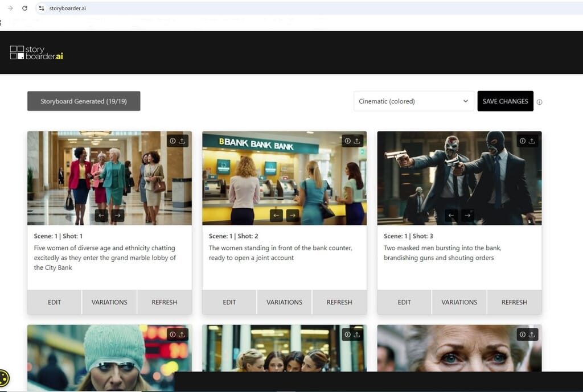Show previous image for Shot 1
The height and width of the screenshot is (392, 583).
(101, 215)
